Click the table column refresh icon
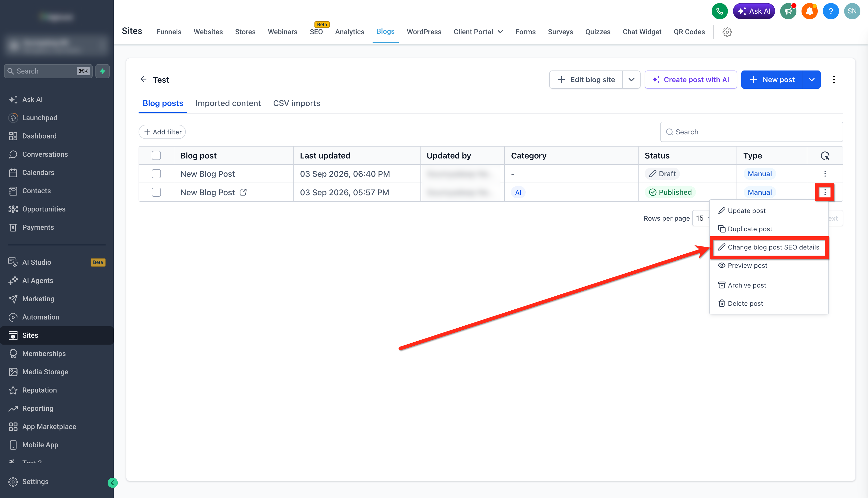The height and width of the screenshot is (498, 868). click(x=825, y=156)
